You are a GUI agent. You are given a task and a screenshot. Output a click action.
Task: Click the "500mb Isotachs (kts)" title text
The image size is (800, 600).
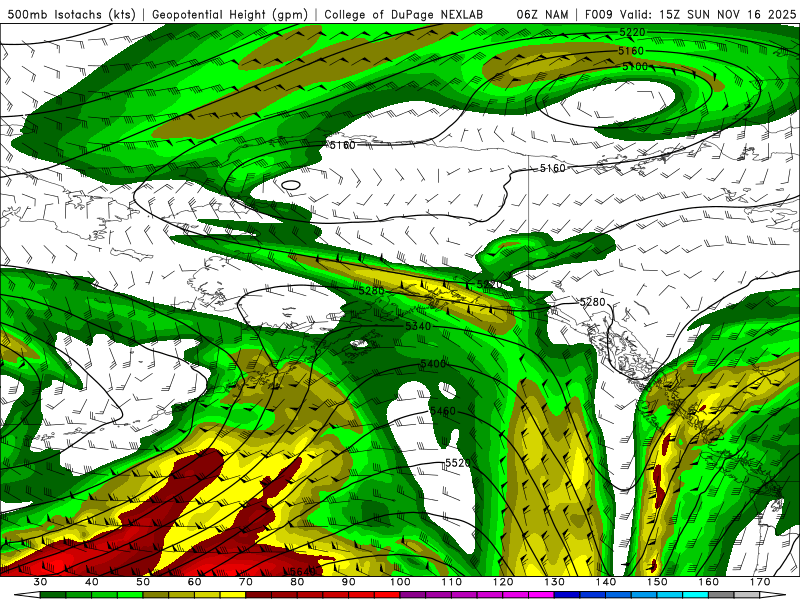(71, 14)
